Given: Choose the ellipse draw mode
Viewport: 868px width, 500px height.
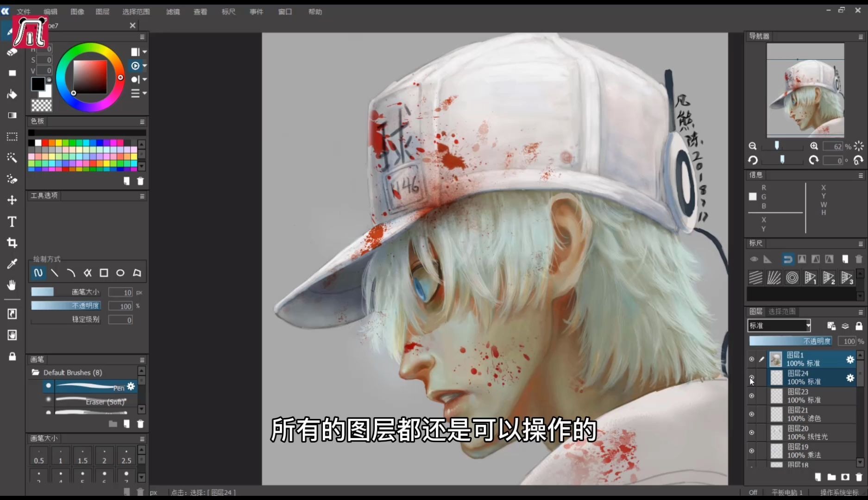Looking at the screenshot, I should [x=120, y=273].
